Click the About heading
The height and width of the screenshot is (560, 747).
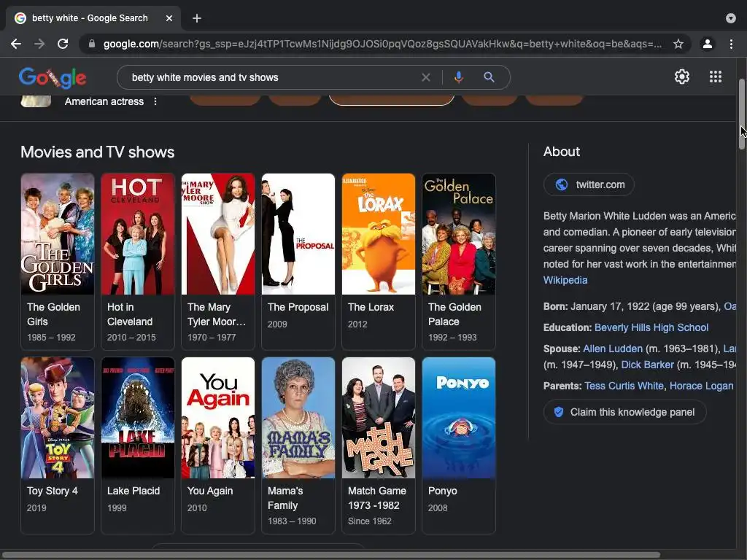(562, 152)
